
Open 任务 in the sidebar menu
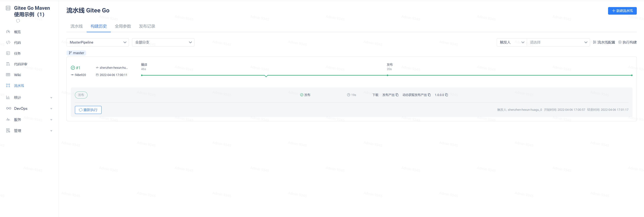coord(17,53)
